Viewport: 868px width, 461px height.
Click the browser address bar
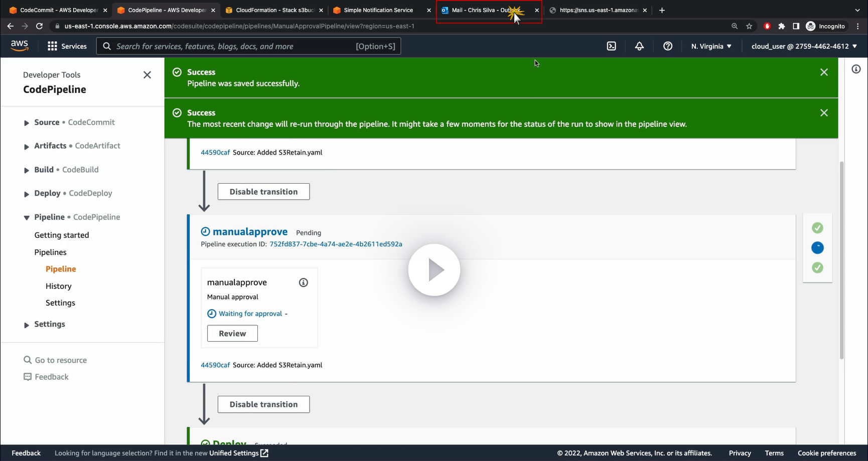coord(389,26)
